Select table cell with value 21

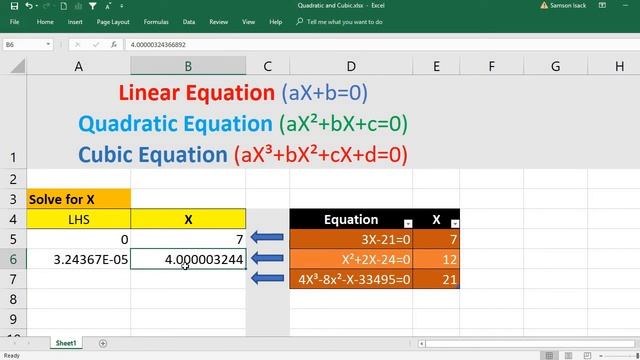click(436, 279)
